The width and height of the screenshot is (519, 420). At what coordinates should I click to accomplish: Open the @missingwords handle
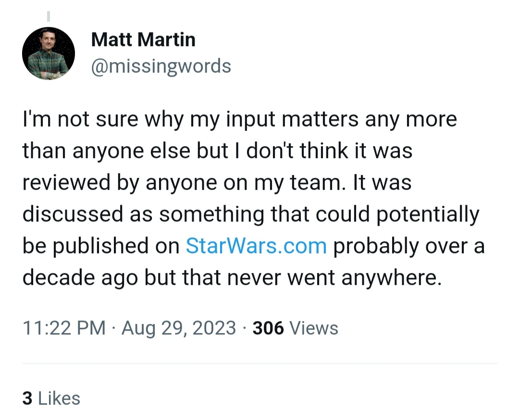(x=161, y=66)
